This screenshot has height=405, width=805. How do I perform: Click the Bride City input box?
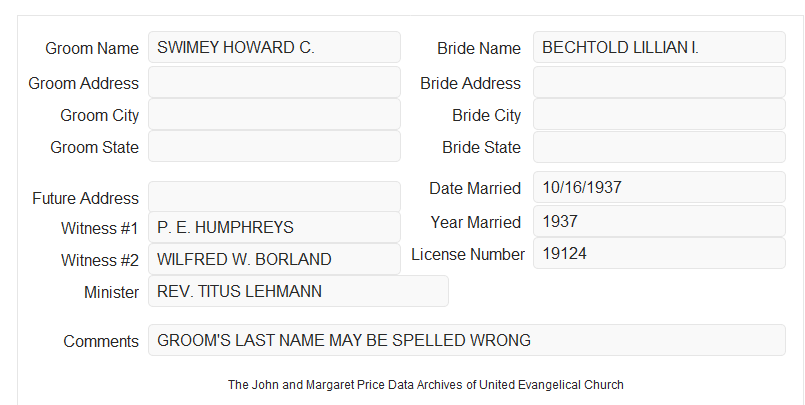pyautogui.click(x=659, y=114)
